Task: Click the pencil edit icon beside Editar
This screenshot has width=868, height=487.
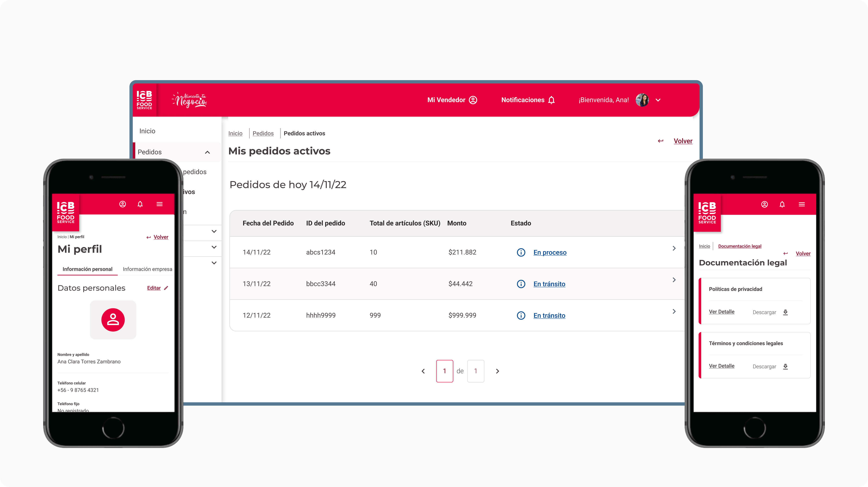Action: [x=166, y=288]
